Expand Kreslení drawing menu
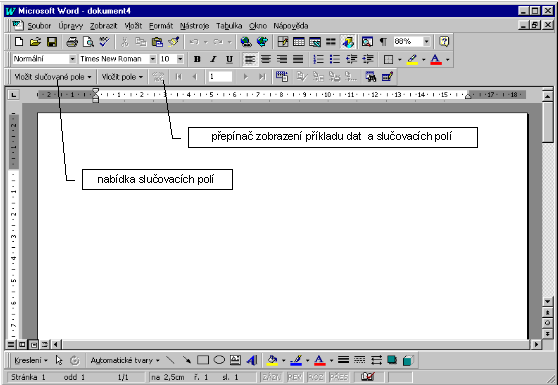The height and width of the screenshot is (385, 558). click(31, 360)
